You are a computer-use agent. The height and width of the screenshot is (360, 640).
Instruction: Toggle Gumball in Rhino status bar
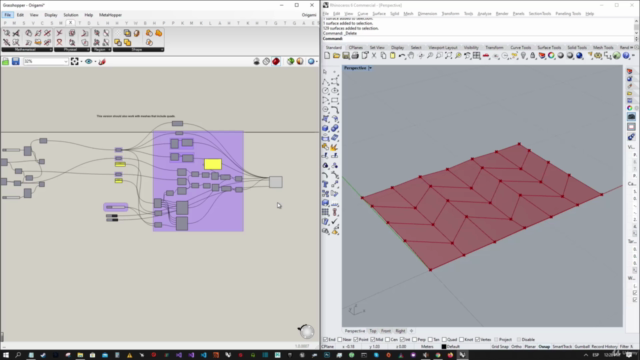click(x=582, y=347)
